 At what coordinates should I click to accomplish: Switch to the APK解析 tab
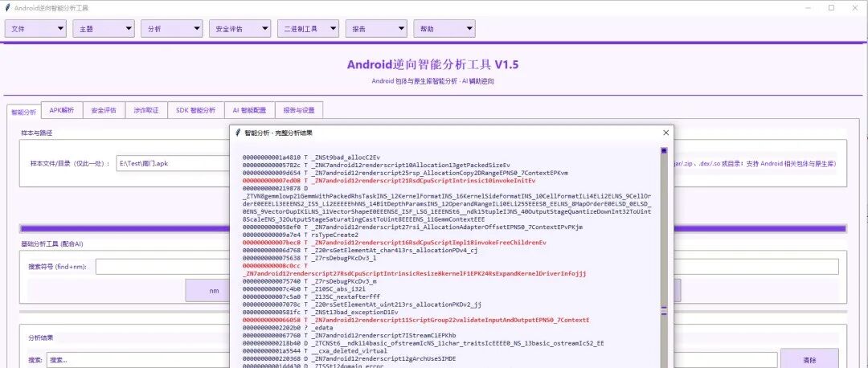61,110
